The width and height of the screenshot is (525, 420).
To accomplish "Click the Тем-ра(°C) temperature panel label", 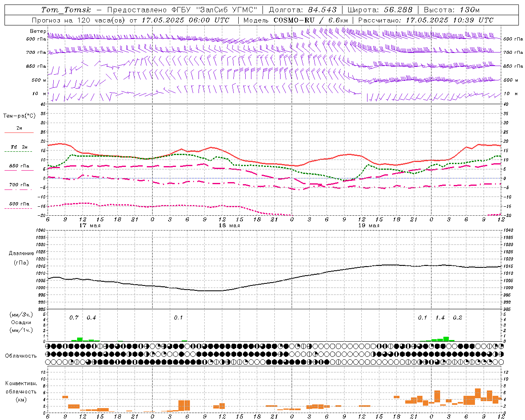I will tap(19, 116).
